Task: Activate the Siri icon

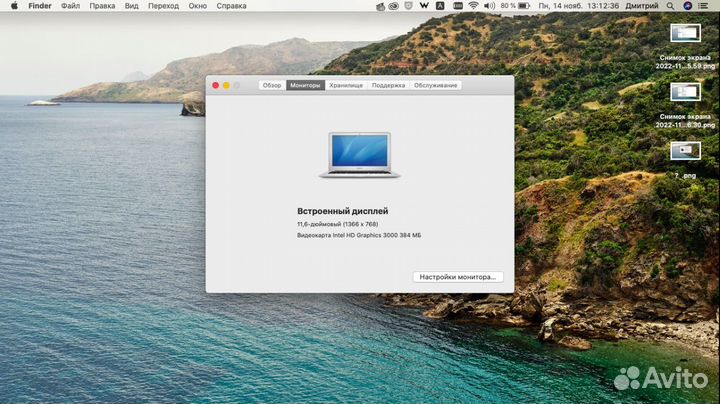Action: point(687,6)
